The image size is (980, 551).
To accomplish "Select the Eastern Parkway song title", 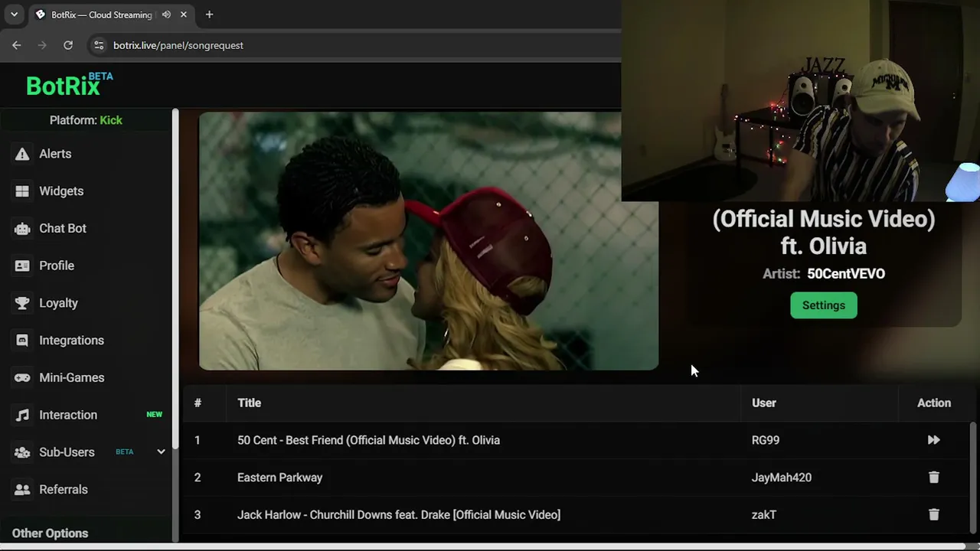I will [279, 478].
